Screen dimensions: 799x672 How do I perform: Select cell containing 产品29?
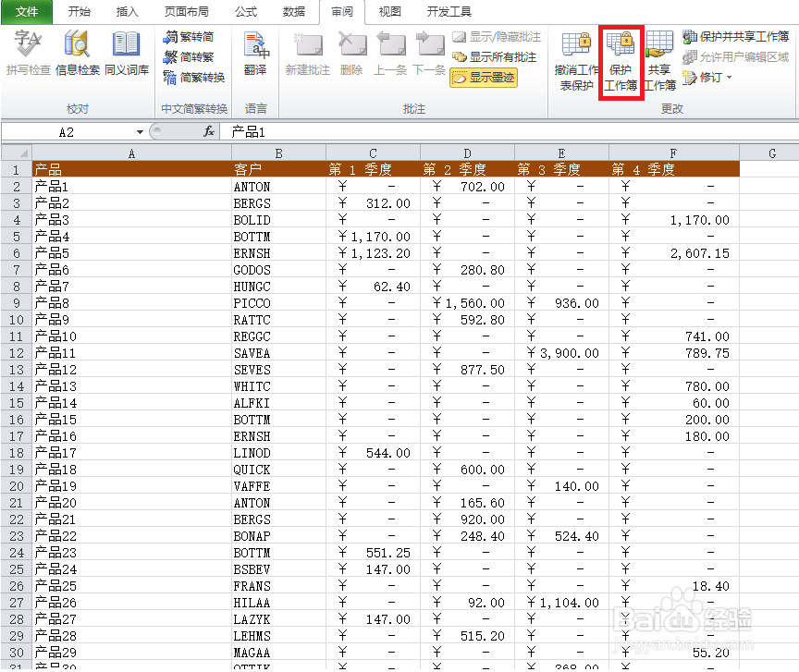[132, 653]
